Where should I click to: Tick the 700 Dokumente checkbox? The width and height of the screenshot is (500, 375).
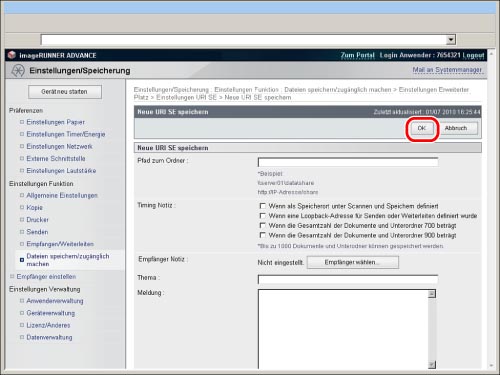click(x=263, y=225)
